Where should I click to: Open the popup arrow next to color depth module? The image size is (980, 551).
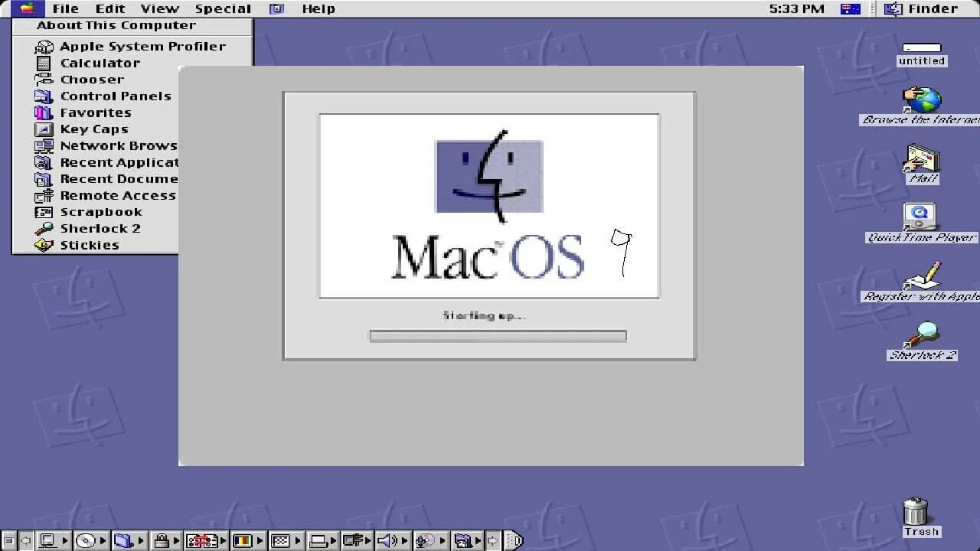click(x=260, y=540)
